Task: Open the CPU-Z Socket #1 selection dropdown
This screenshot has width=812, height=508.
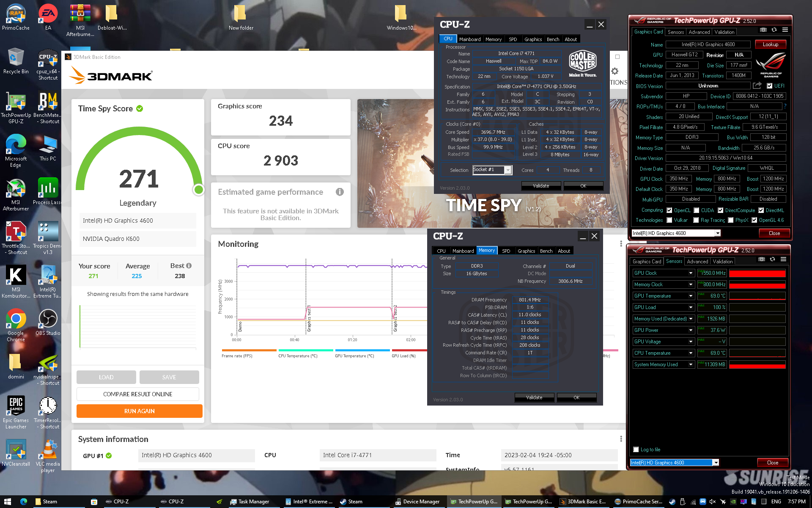Action: click(x=508, y=170)
